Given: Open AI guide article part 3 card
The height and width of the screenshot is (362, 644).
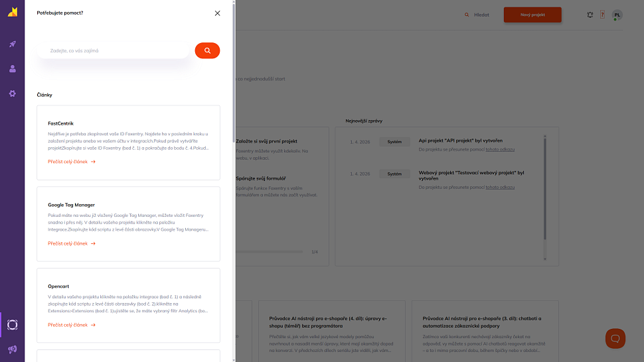Looking at the screenshot, I should [485, 332].
